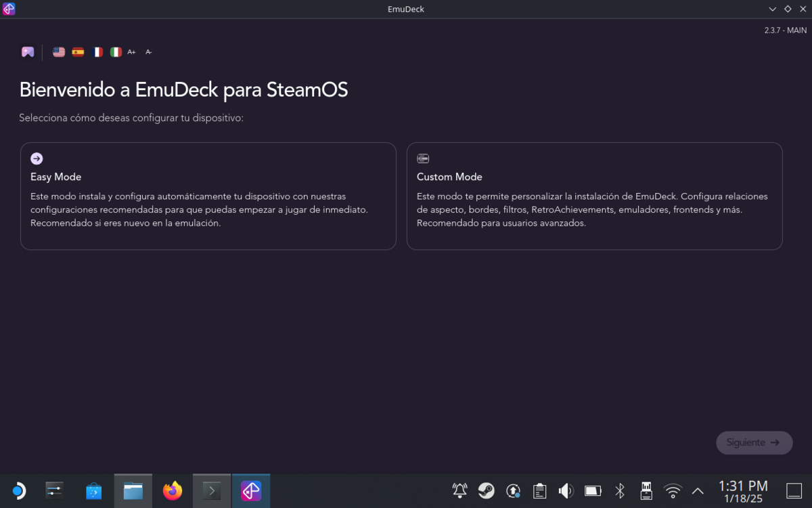This screenshot has height=508, width=812.
Task: Decrease font size with A-
Action: [149, 52]
